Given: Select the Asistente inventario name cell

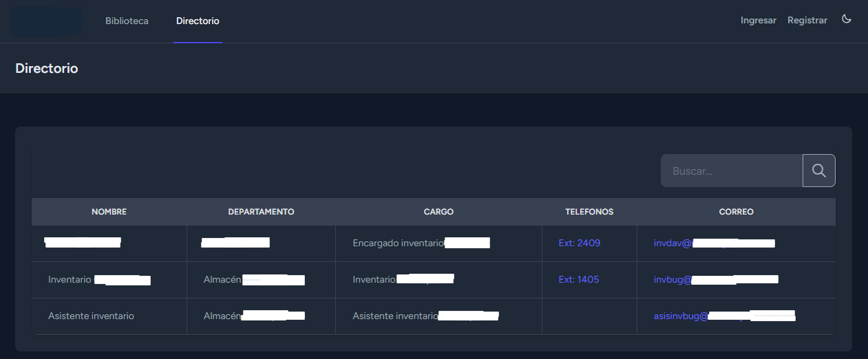Looking at the screenshot, I should (91, 316).
